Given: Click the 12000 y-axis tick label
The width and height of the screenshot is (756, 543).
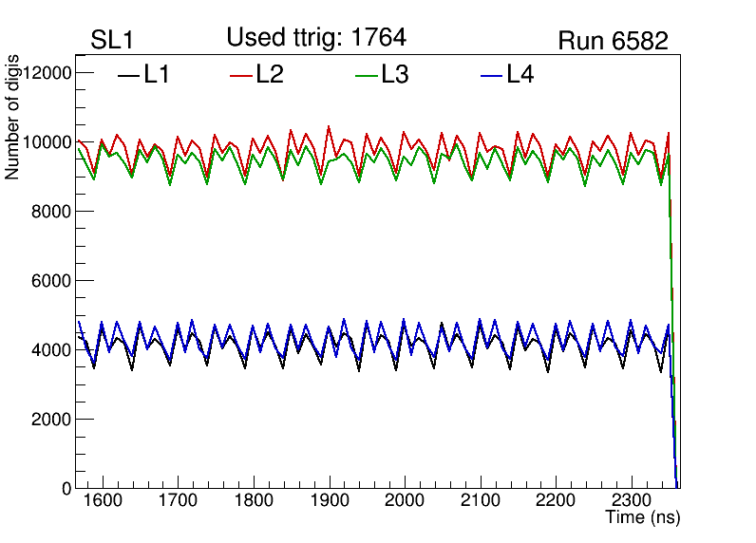Looking at the screenshot, I should (x=47, y=73).
